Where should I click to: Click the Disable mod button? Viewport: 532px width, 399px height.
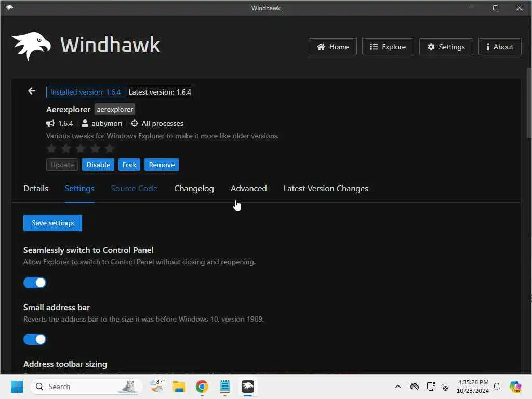pos(98,165)
